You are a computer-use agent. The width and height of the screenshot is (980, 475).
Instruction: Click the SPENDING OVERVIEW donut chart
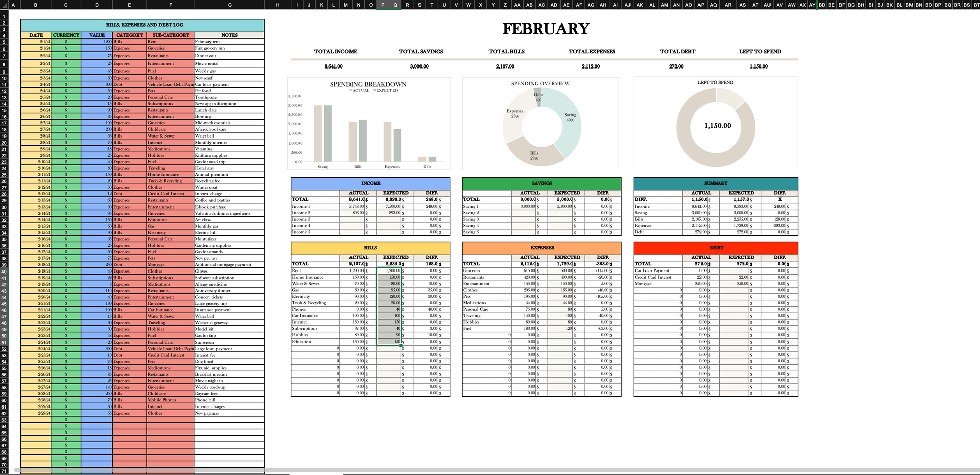click(540, 123)
